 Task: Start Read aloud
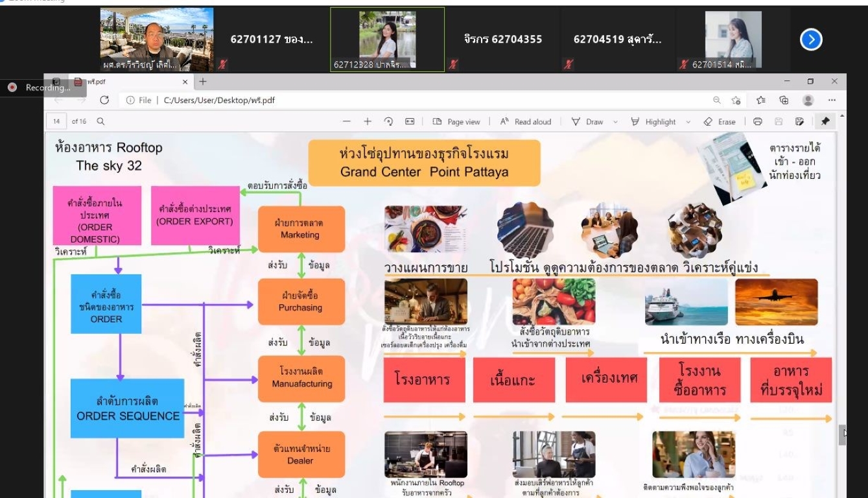(x=526, y=121)
